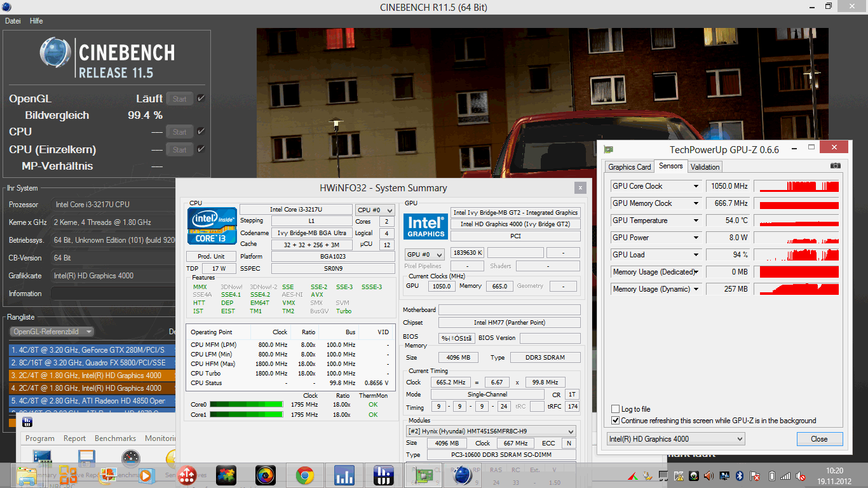
Task: Open File Explorer from the taskbar
Action: (x=27, y=475)
